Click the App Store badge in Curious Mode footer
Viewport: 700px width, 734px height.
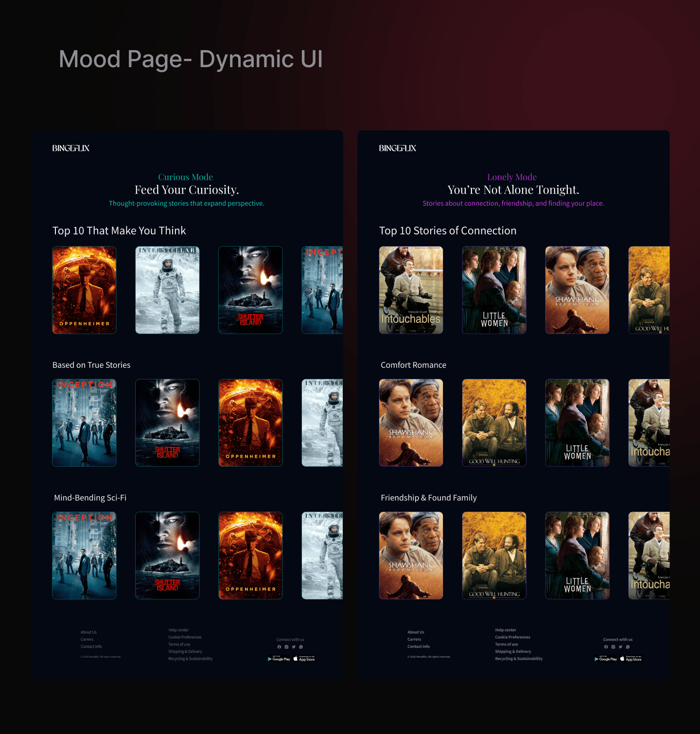click(304, 659)
